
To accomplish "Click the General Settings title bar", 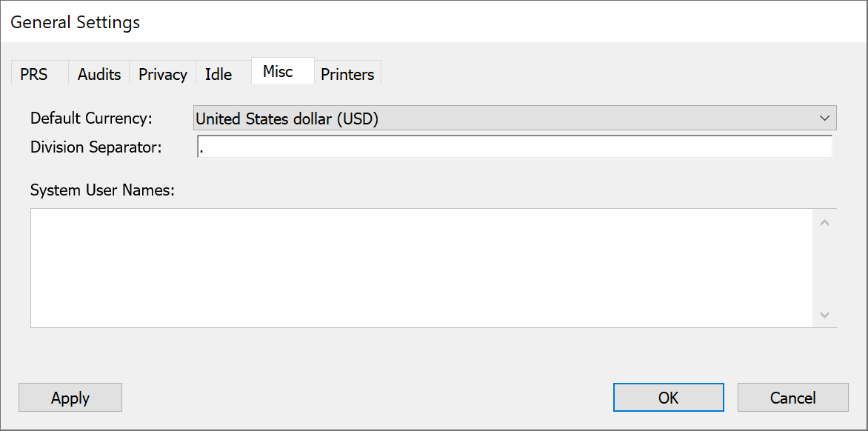I will (x=434, y=22).
